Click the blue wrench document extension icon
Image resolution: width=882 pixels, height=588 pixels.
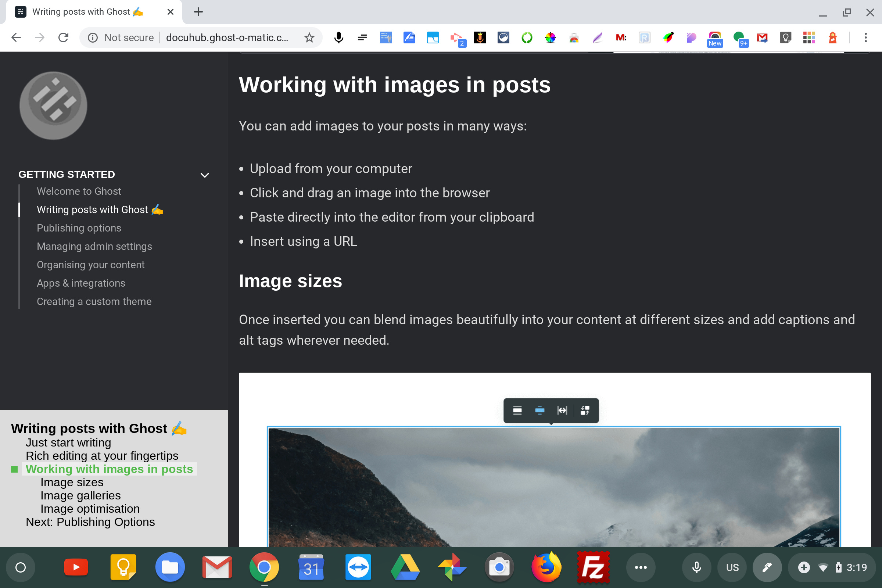click(x=386, y=37)
